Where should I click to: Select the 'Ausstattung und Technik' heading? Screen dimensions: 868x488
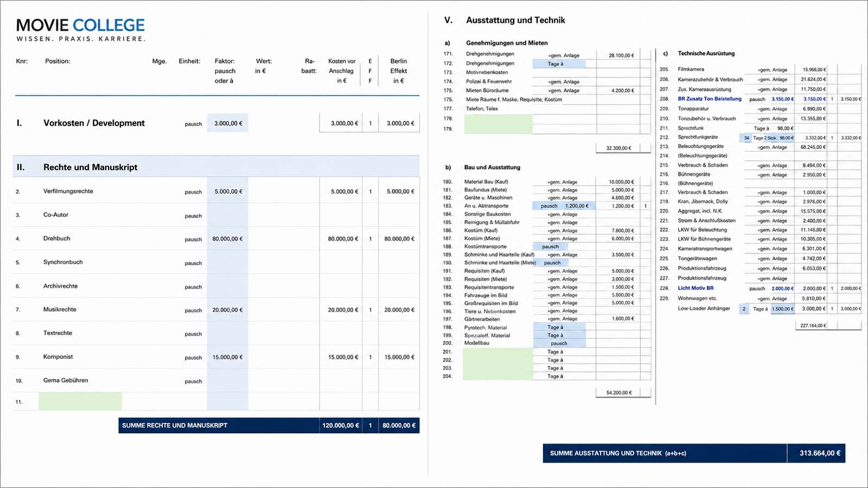click(515, 20)
